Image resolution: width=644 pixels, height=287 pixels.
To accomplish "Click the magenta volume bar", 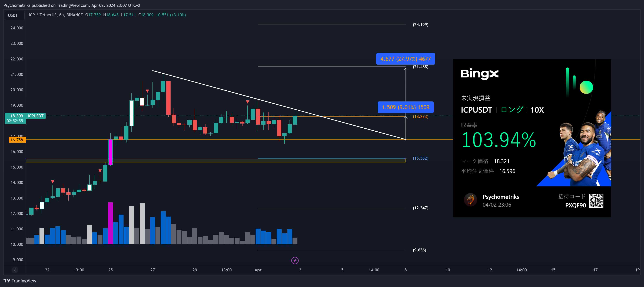I will [110, 223].
